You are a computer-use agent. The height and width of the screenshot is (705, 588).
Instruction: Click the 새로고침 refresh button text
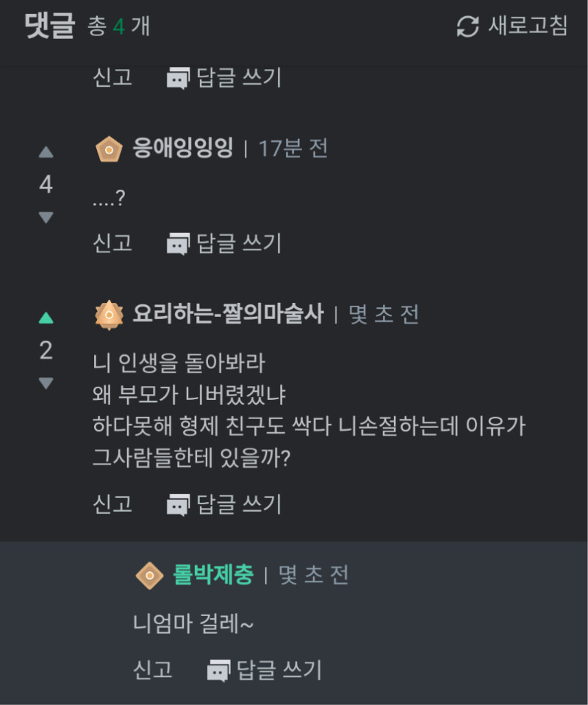tap(527, 27)
